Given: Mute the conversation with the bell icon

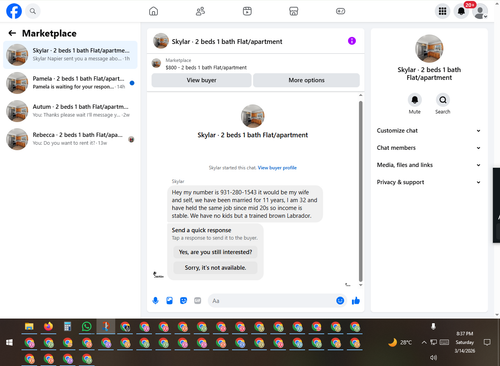Looking at the screenshot, I should coord(415,100).
